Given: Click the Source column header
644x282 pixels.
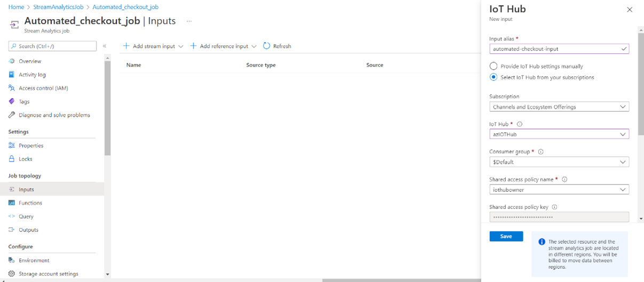Looking at the screenshot, I should click(x=375, y=65).
